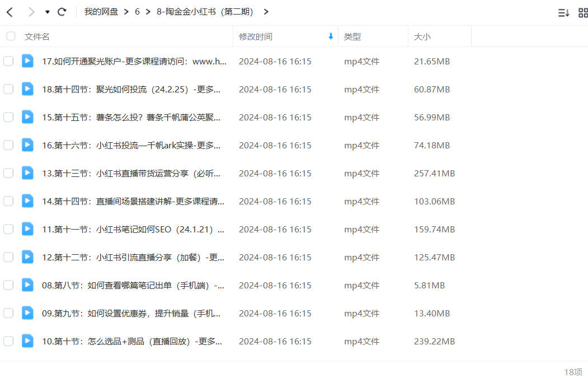Screen dimensions: 588x378
Task: Click video icon of 13.第十三节 file
Action: click(27, 172)
